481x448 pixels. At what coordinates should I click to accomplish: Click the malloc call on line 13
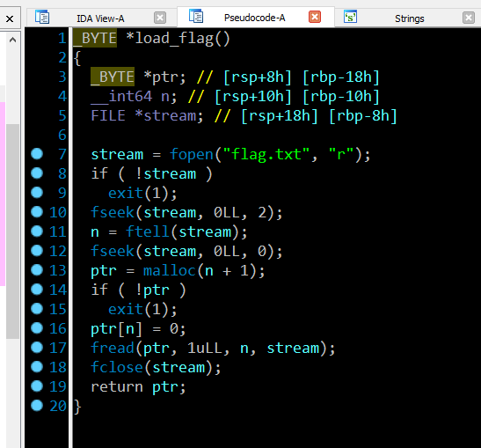170,270
